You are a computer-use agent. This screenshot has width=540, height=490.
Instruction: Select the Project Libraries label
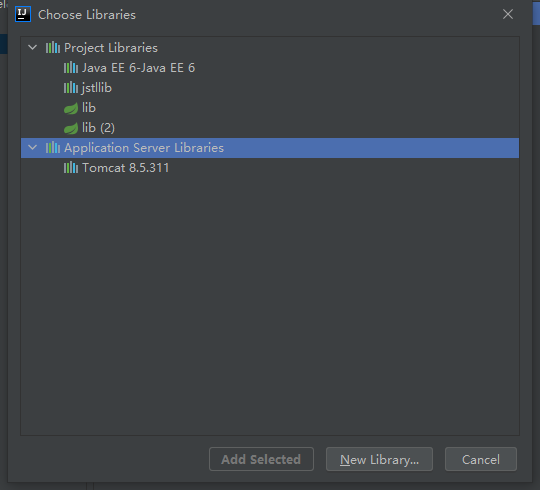pyautogui.click(x=111, y=48)
